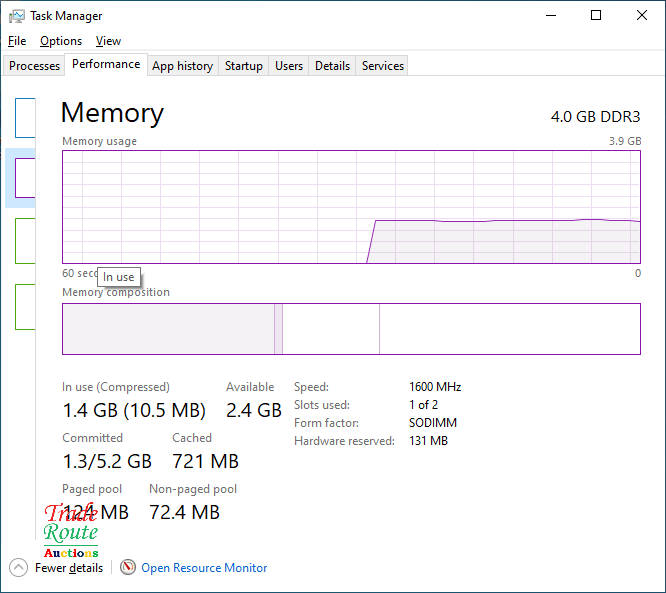Click the Resource Monitor gauge icon
Viewport: 666px width, 593px height.
127,567
